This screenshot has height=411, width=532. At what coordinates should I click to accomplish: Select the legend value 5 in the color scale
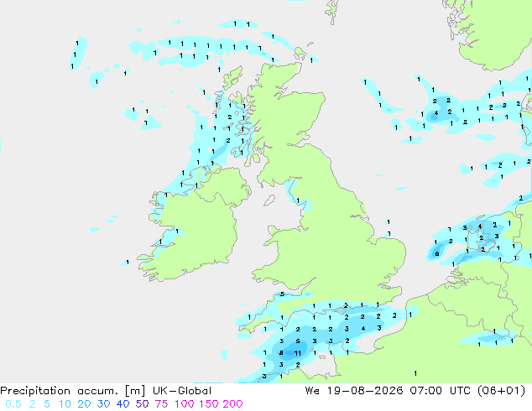47,404
